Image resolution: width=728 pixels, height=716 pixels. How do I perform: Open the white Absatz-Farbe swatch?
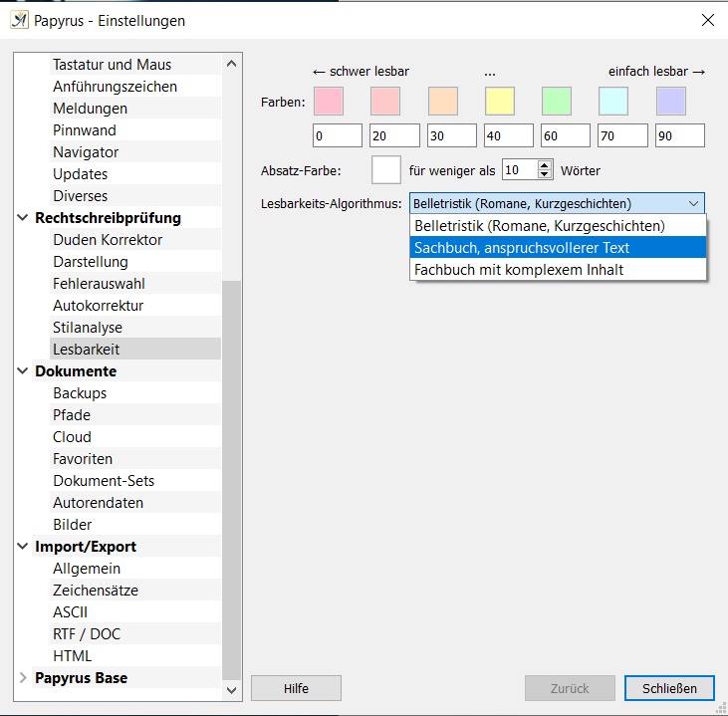coord(386,170)
